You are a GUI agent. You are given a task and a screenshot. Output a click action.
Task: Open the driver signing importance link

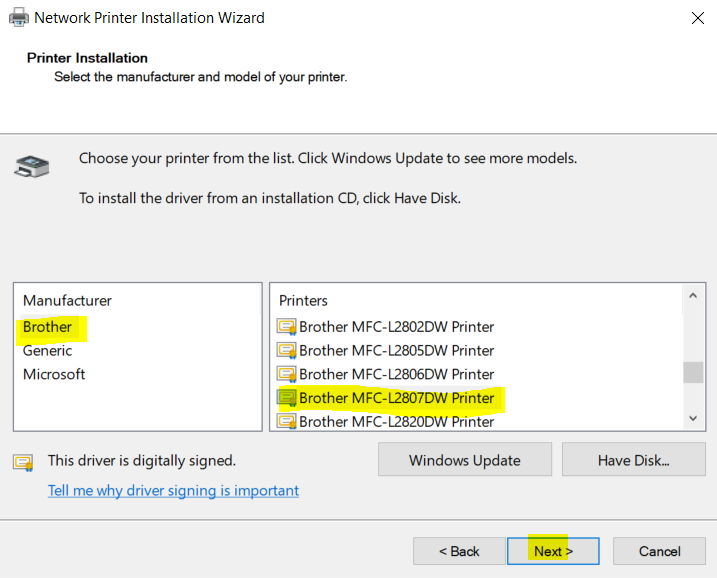[x=173, y=490]
